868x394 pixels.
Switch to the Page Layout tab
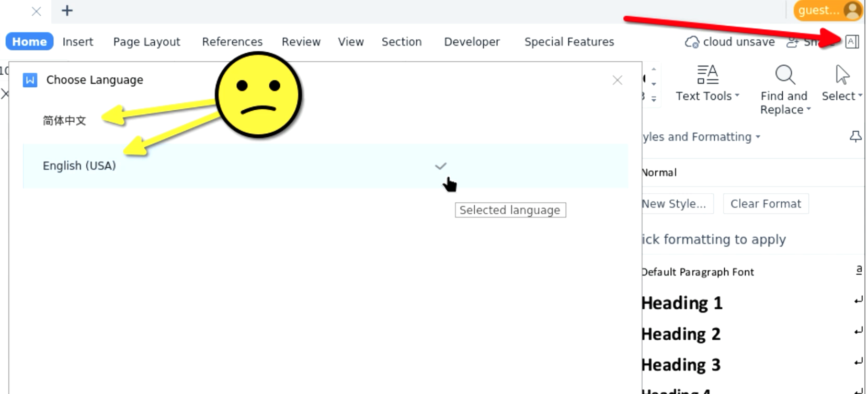coord(146,42)
